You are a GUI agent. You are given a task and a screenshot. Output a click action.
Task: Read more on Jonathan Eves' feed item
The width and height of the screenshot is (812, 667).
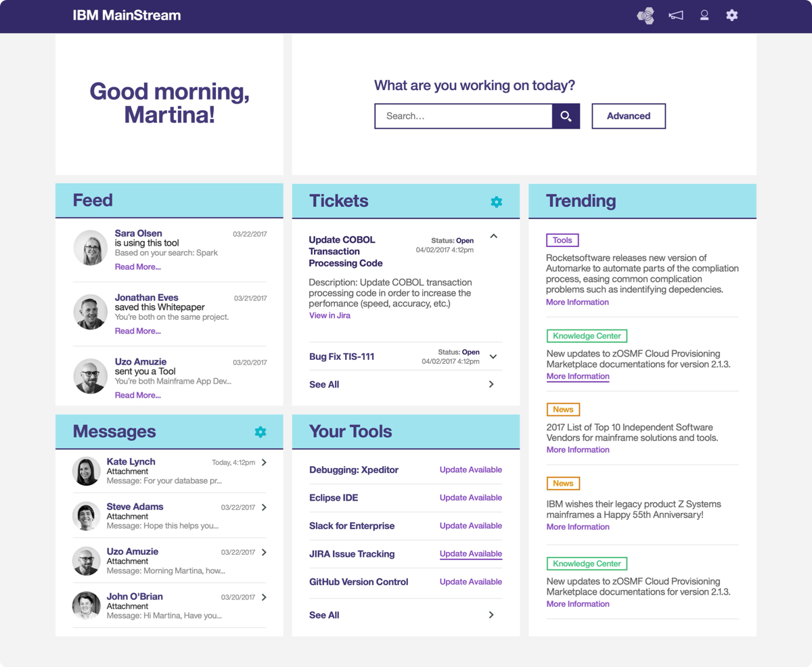(x=137, y=331)
